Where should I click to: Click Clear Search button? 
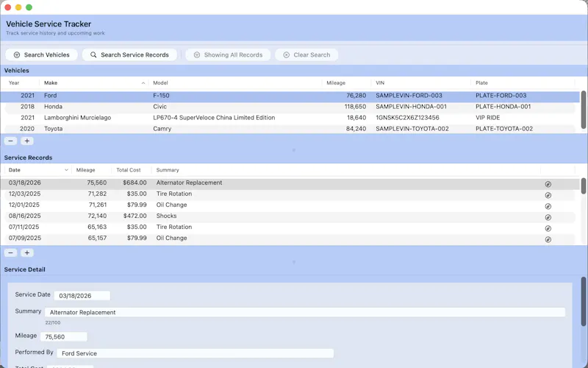pyautogui.click(x=306, y=54)
